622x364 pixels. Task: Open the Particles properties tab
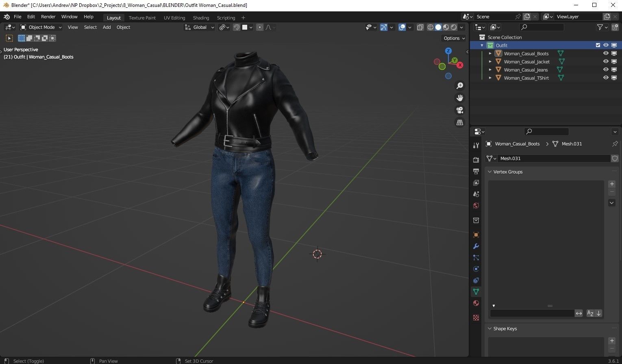476,258
